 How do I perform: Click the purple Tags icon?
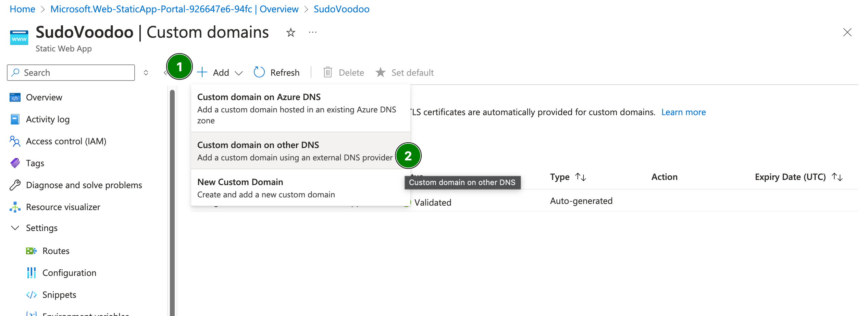pyautogui.click(x=15, y=163)
